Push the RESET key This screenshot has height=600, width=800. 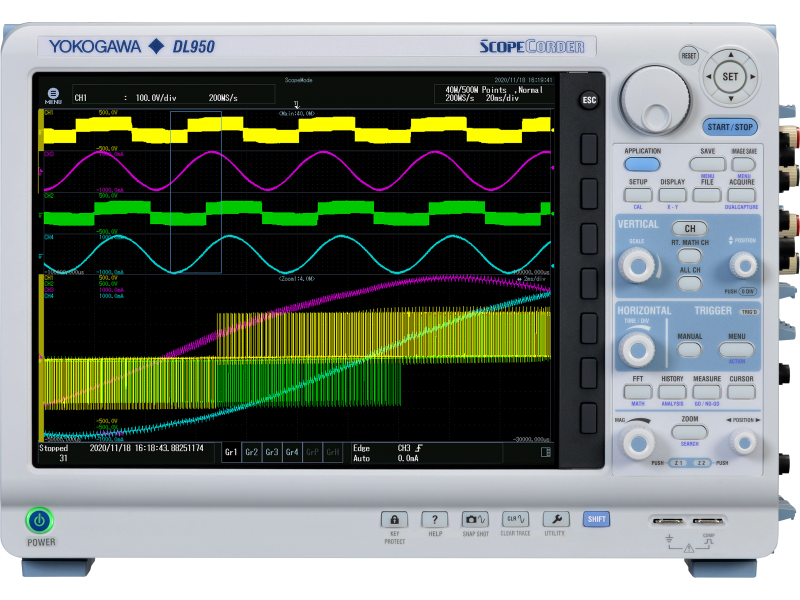689,56
